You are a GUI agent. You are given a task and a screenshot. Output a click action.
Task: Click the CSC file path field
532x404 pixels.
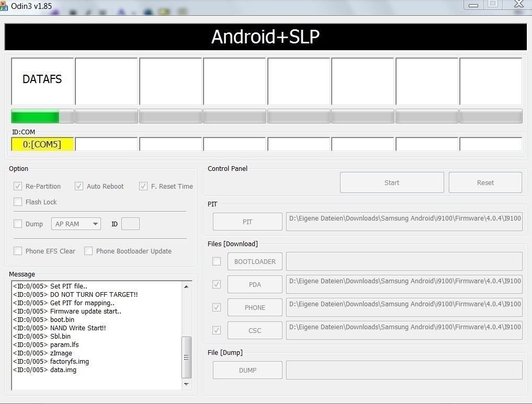tap(404, 330)
